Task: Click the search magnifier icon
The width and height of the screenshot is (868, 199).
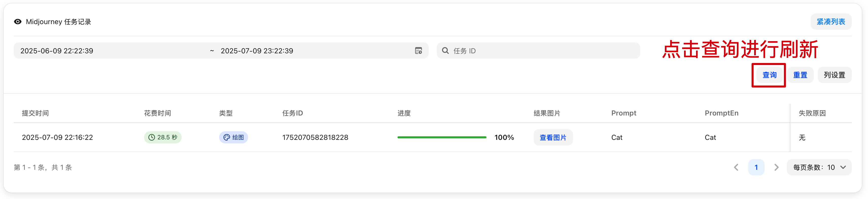Action: point(445,51)
